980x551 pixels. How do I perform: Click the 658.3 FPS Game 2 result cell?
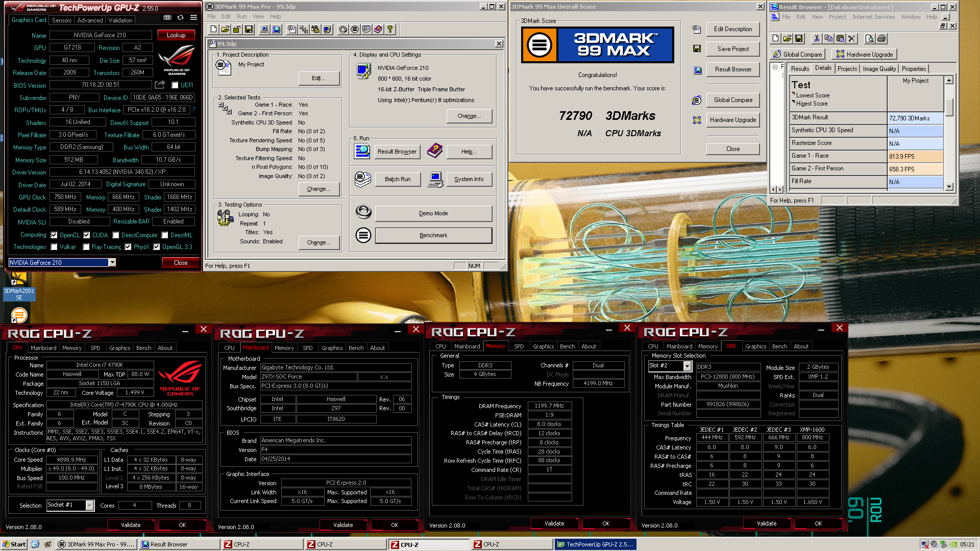[x=916, y=169]
